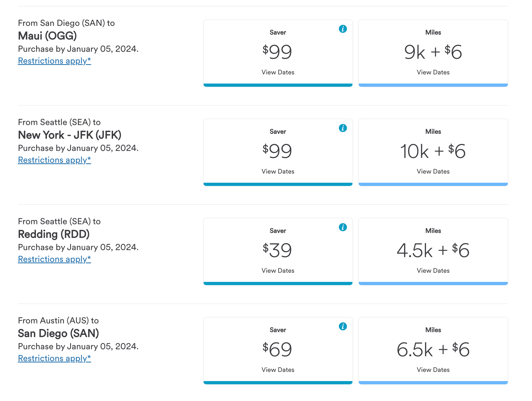532x401 pixels.
Task: Click the San Diego (SAN) destination heading
Action: coord(58,333)
